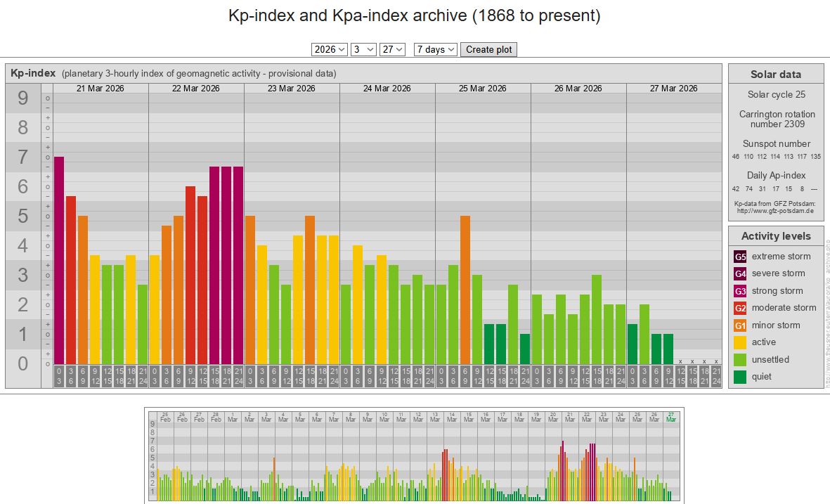Click the orange 0-3h bar on 23 Mar
This screenshot has height=504, width=830.
click(x=250, y=290)
